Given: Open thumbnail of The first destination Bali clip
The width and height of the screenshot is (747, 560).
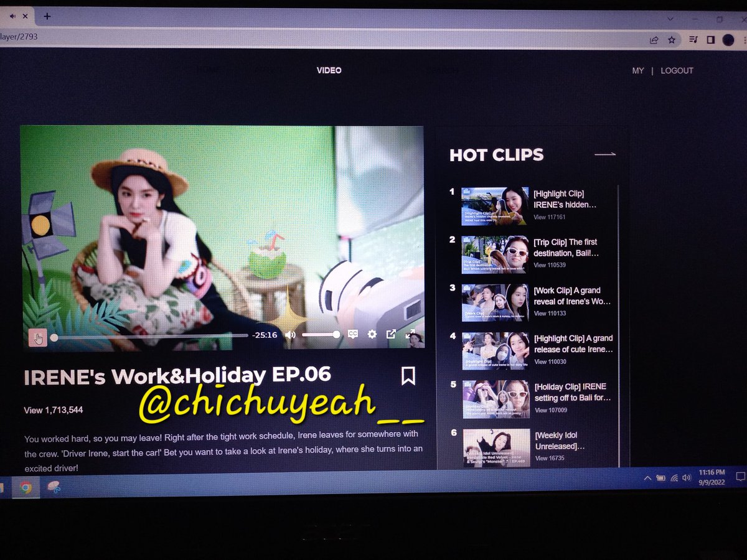Looking at the screenshot, I should tap(495, 254).
